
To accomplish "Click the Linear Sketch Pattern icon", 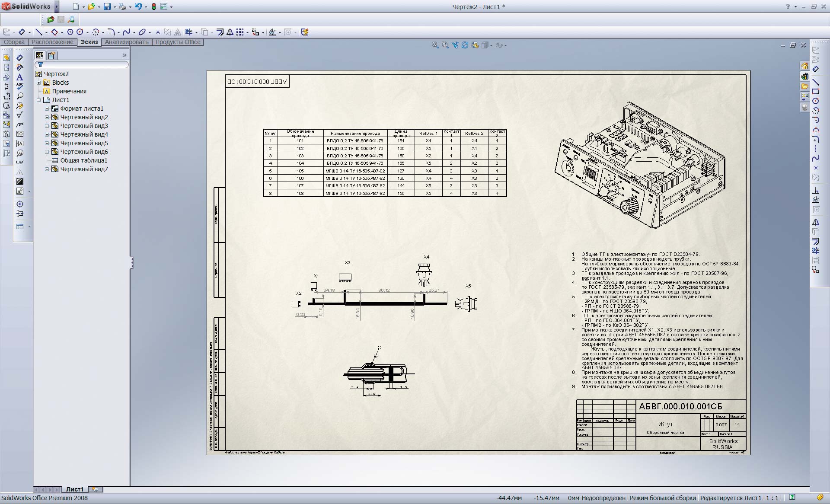I will click(240, 32).
